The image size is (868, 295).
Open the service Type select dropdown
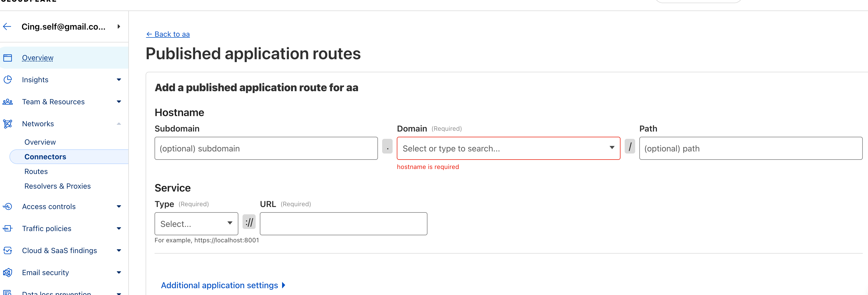(196, 223)
